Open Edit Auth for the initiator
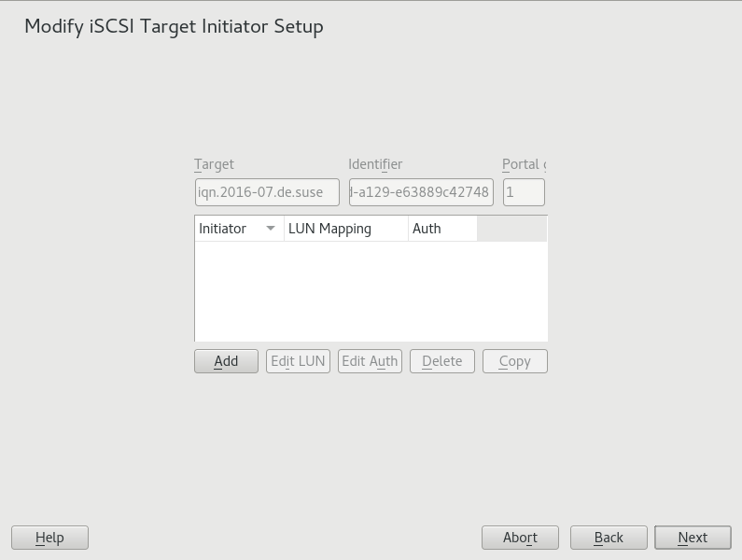Screen dimensions: 742x560 tap(370, 361)
